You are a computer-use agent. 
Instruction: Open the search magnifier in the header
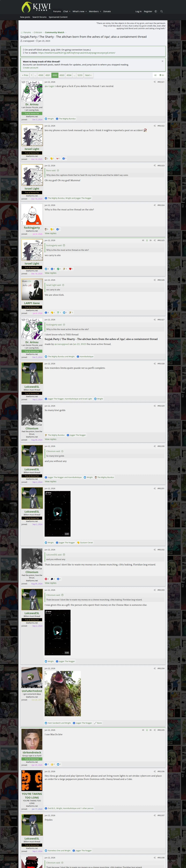click(x=161, y=11)
